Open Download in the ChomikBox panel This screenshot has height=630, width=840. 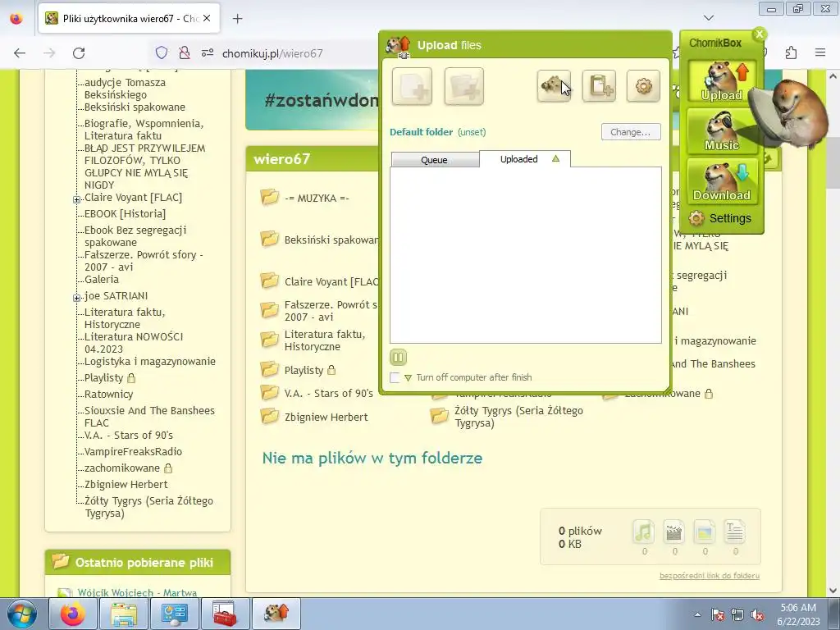tap(722, 181)
